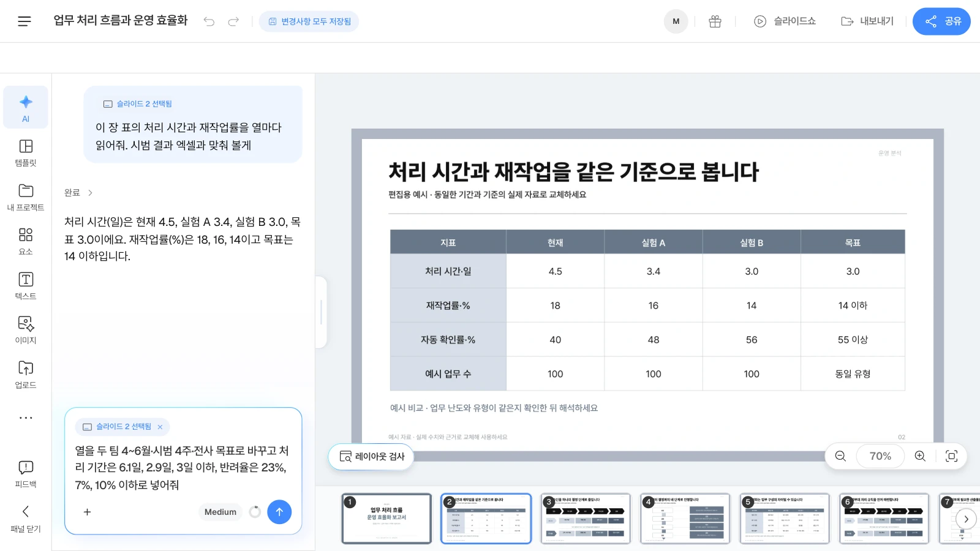Redo the last change
The height and width of the screenshot is (551, 980).
tap(233, 21)
